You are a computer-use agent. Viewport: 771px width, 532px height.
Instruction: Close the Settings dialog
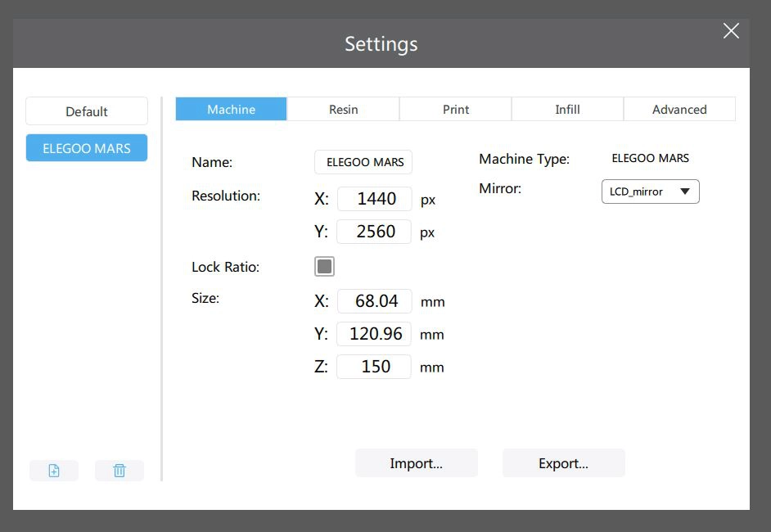[731, 31]
